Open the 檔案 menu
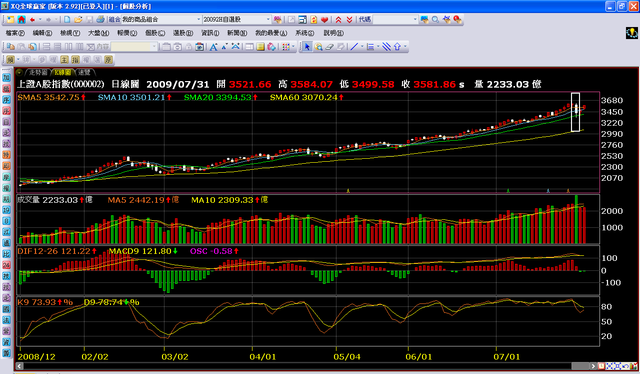The image size is (640, 374). click(15, 33)
